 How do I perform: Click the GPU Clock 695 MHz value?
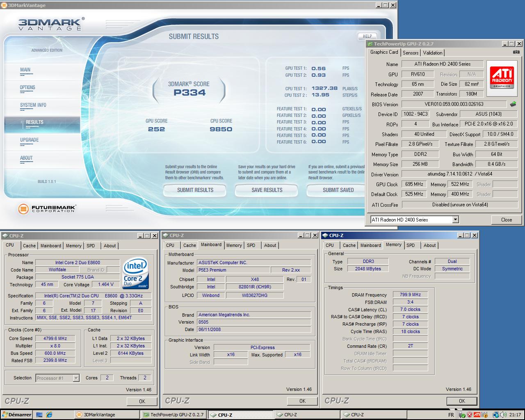point(414,185)
